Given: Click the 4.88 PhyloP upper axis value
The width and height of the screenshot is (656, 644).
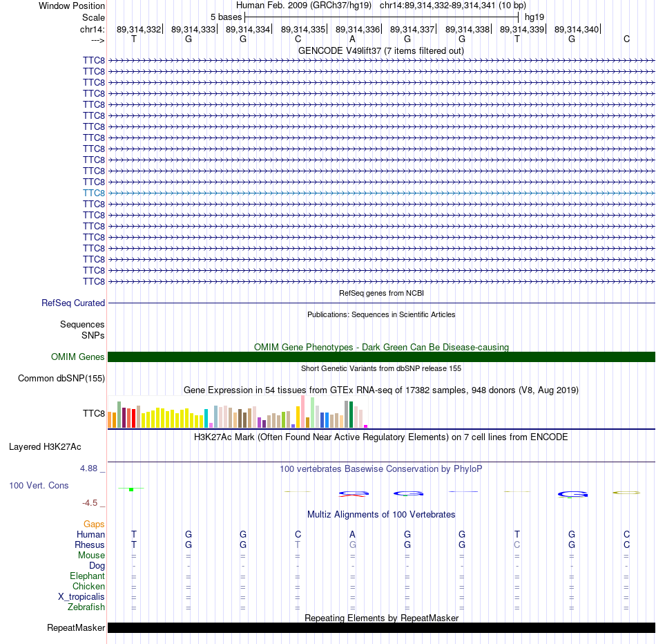Looking at the screenshot, I should click(x=88, y=468).
